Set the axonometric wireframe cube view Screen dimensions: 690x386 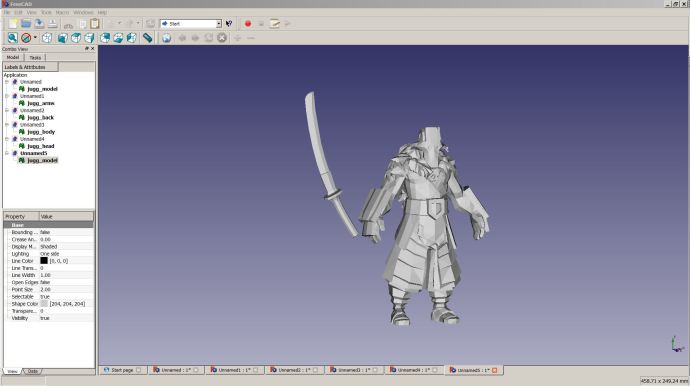tap(47, 38)
